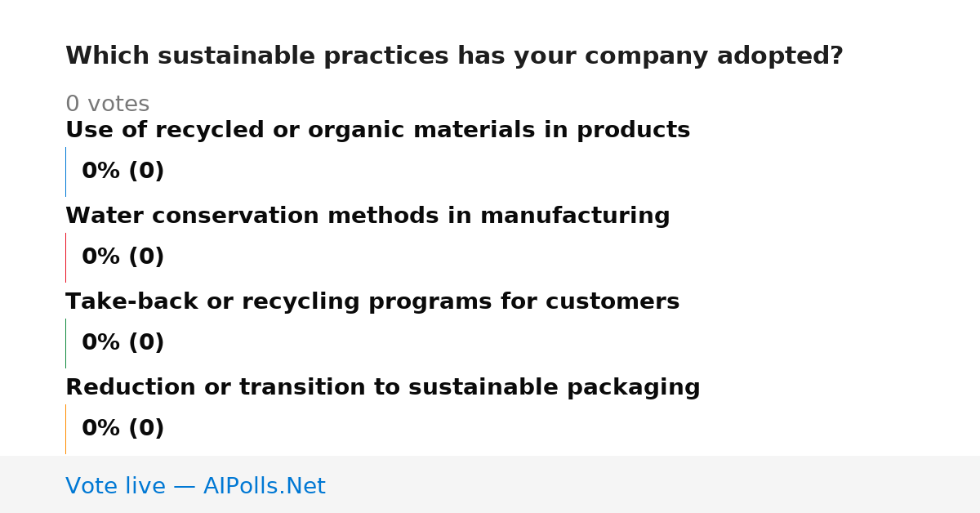Viewport: 980px width, 513px height.
Task: Click 0% (0) under water conservation
Action: [122, 257]
